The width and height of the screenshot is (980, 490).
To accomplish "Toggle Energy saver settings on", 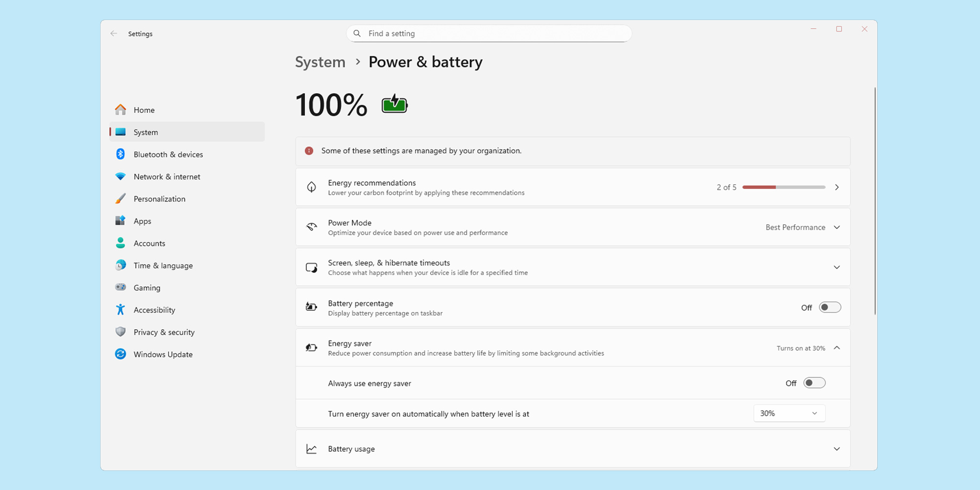I will tap(837, 347).
